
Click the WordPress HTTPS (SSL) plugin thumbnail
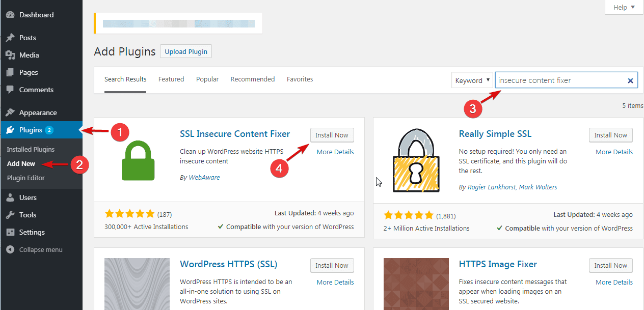pos(137,284)
